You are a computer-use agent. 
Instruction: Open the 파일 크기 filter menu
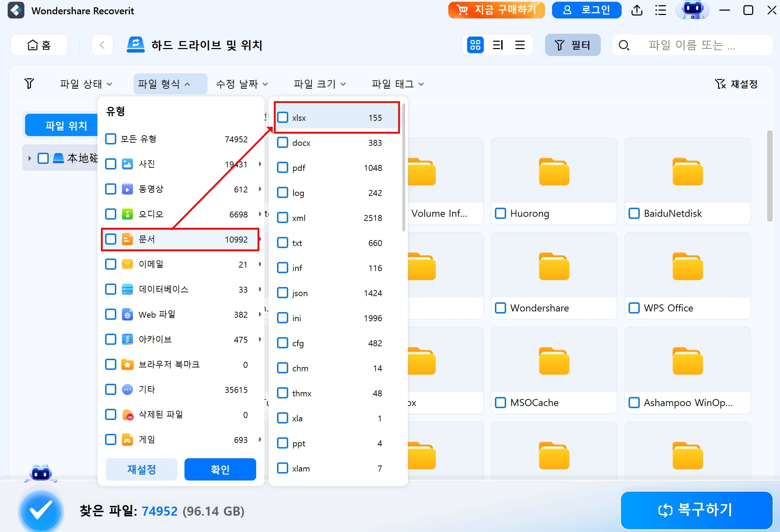point(318,84)
